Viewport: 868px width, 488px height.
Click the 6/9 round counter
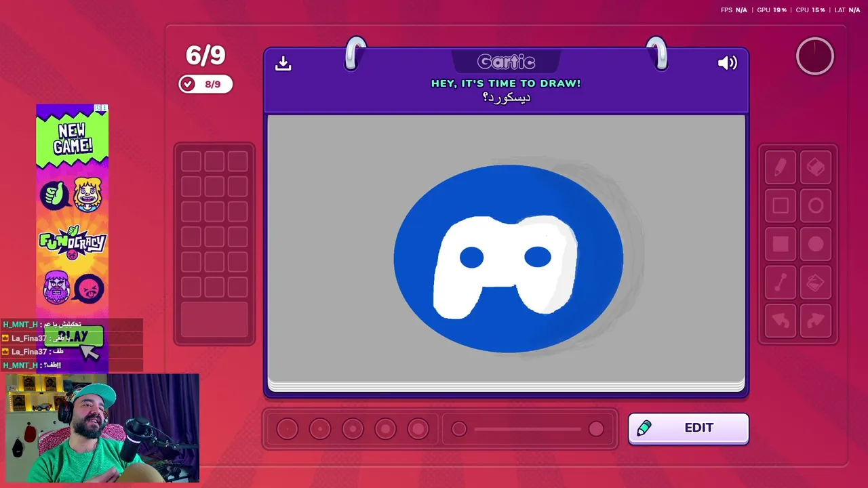[x=205, y=56]
